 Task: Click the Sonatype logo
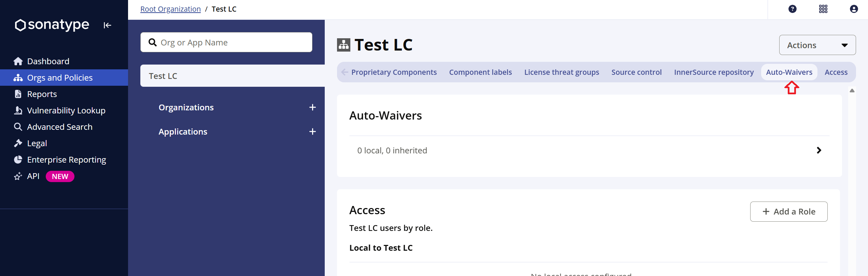click(x=52, y=25)
